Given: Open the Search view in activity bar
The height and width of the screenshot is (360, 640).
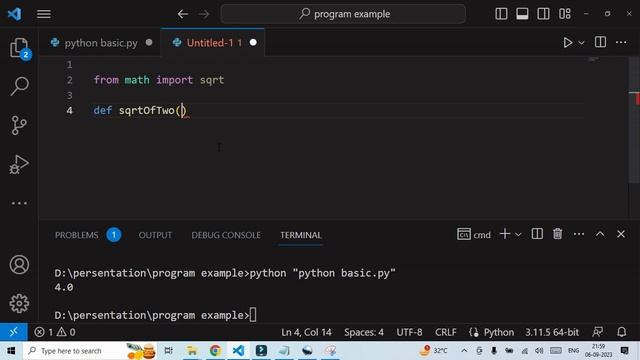Looking at the screenshot, I should [19, 86].
